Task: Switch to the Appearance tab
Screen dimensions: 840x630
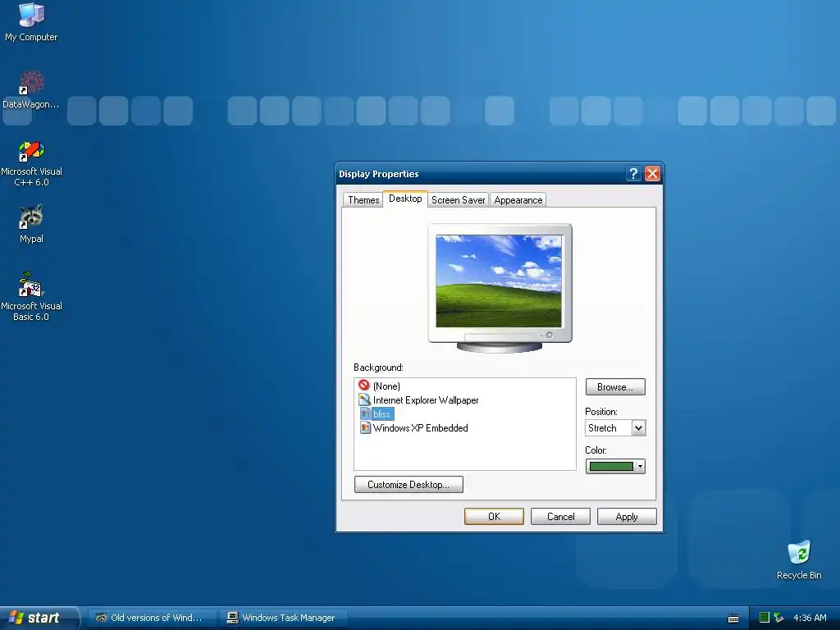Action: tap(518, 200)
